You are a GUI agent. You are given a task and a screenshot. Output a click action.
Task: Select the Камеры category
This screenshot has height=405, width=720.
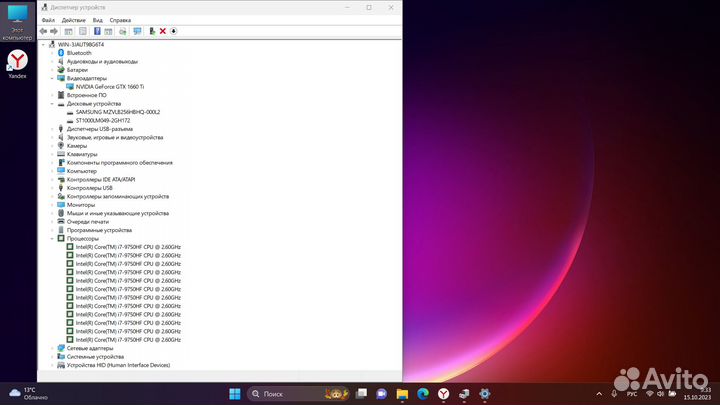point(77,146)
